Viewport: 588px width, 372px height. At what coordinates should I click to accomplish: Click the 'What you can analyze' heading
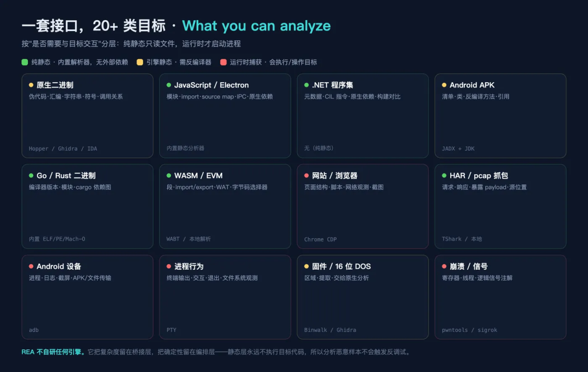(256, 26)
